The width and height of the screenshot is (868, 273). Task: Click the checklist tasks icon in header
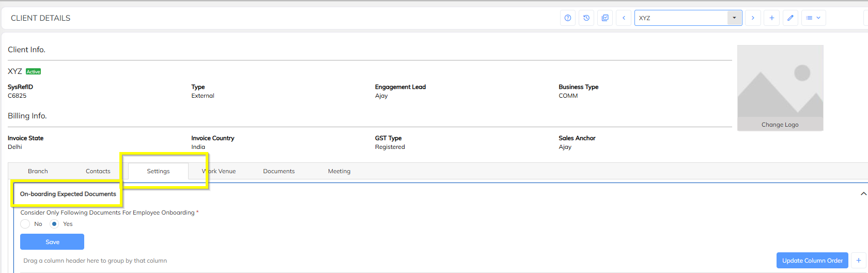(x=605, y=18)
